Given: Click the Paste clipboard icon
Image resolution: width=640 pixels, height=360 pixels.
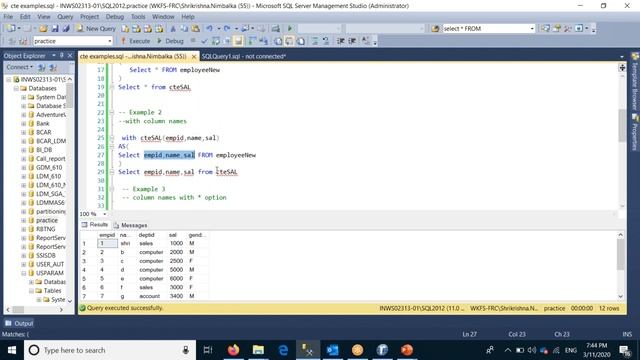Looking at the screenshot, I should click(x=196, y=29).
